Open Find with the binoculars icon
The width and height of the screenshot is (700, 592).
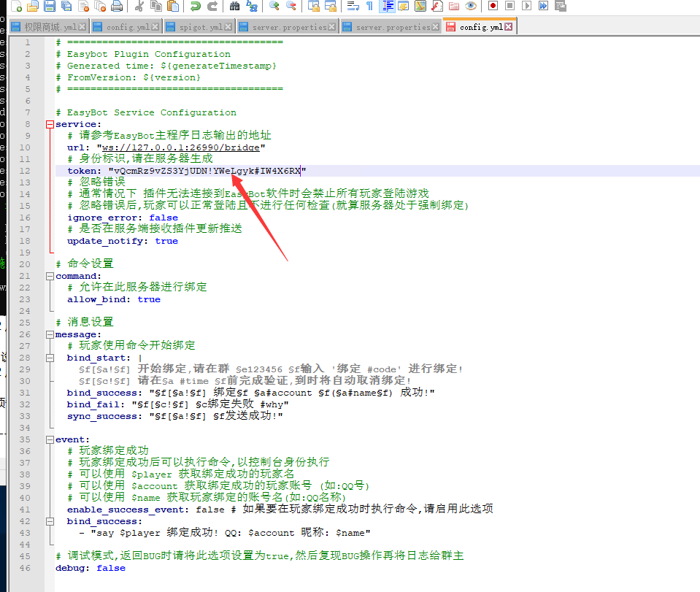click(234, 7)
